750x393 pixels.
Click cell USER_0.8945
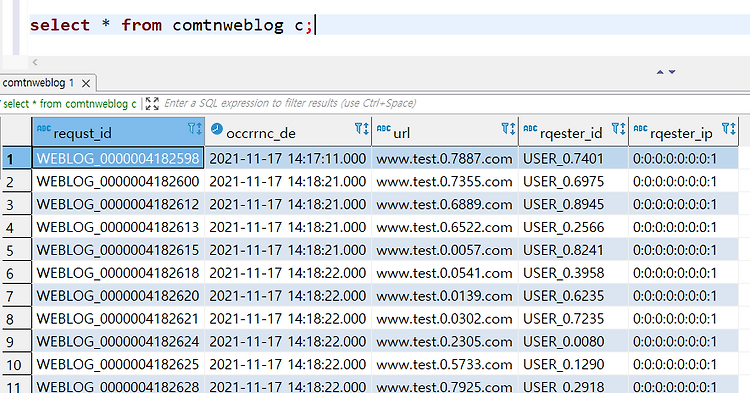[x=574, y=204]
